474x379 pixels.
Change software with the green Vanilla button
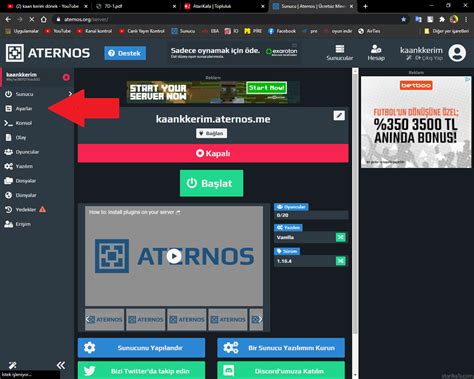click(341, 237)
